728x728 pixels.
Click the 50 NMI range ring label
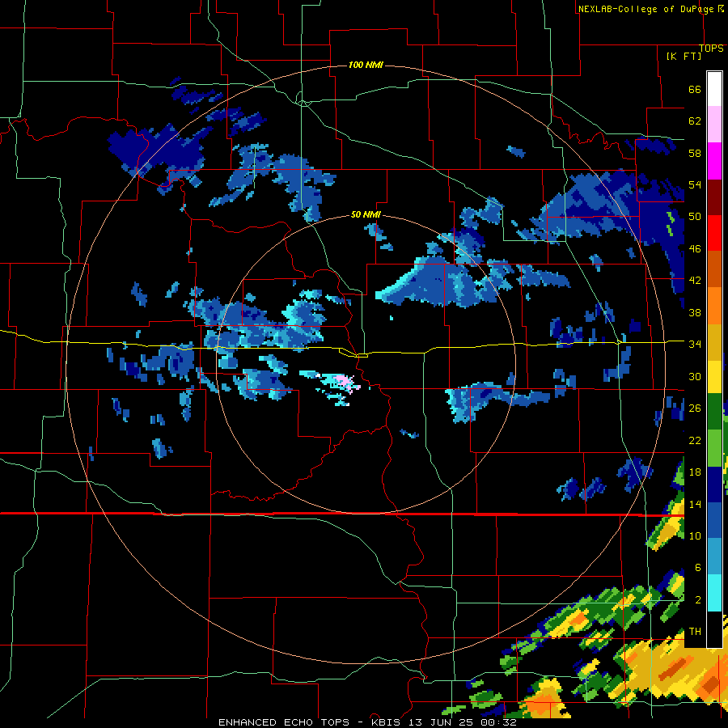pyautogui.click(x=366, y=214)
